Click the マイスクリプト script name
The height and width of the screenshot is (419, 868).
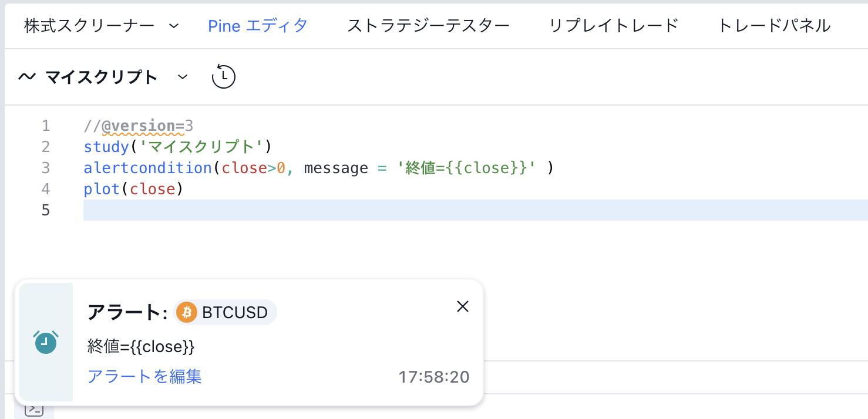[x=101, y=77]
